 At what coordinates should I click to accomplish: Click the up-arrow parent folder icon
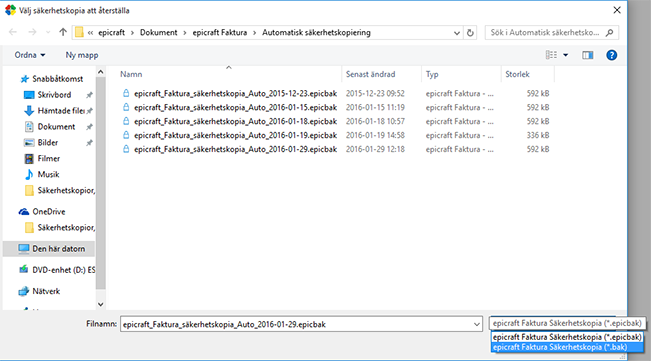[63, 32]
